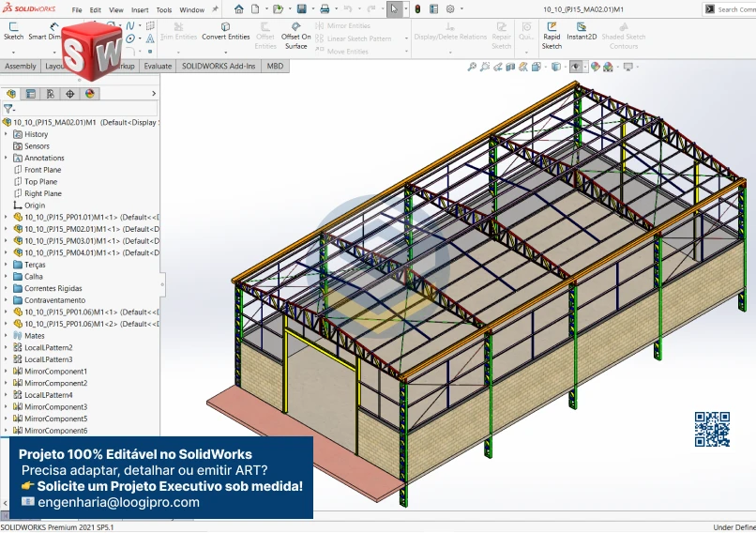Select MirrorComponent3 in the feature tree
The height and width of the screenshot is (533, 756).
(x=55, y=407)
